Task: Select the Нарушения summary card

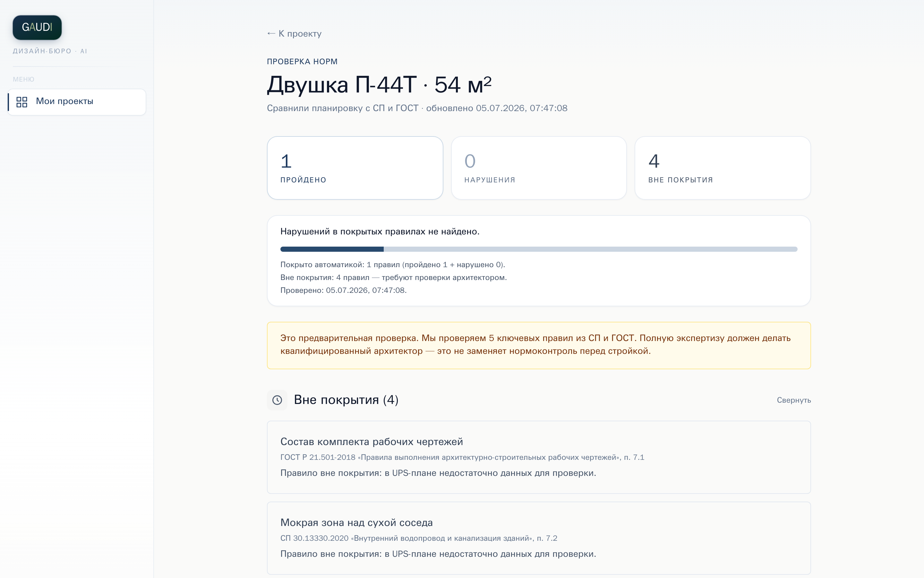Action: [x=539, y=168]
